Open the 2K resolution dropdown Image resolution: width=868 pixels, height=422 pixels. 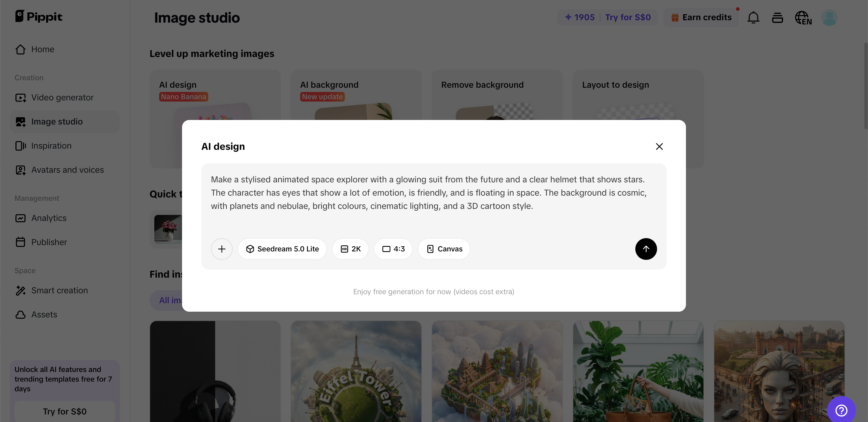pos(350,249)
